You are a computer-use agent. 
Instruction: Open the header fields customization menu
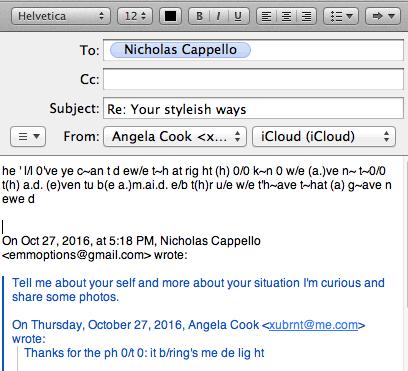pos(28,137)
